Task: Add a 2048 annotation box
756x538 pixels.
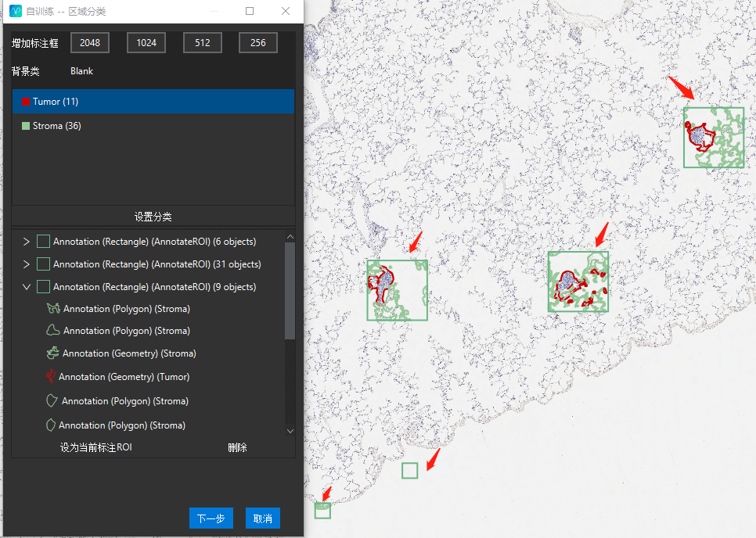Action: pos(90,43)
